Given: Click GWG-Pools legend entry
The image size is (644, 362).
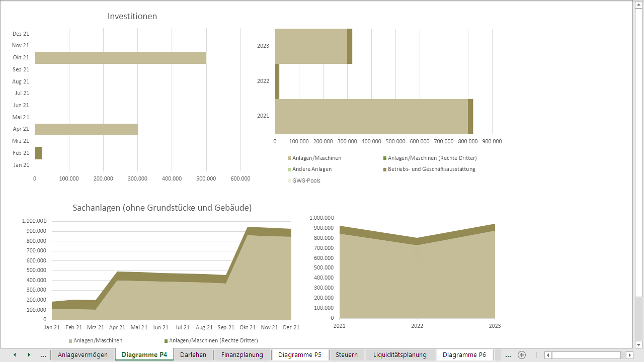Looking at the screenshot, I should (x=304, y=180).
